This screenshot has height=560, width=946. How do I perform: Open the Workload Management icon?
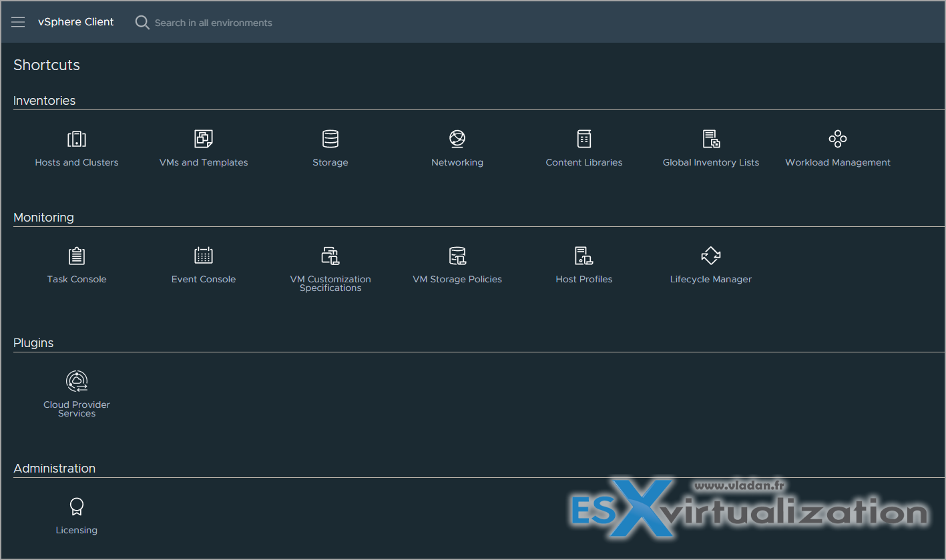point(838,139)
